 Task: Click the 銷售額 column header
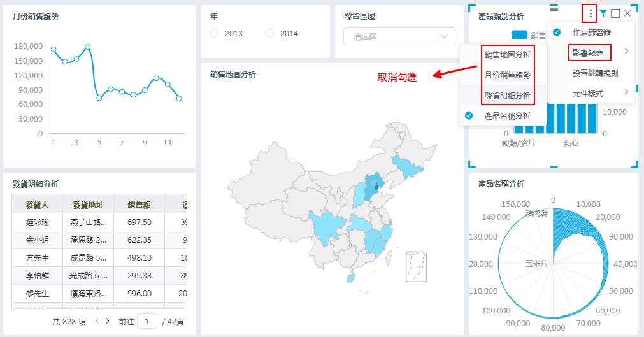click(139, 204)
